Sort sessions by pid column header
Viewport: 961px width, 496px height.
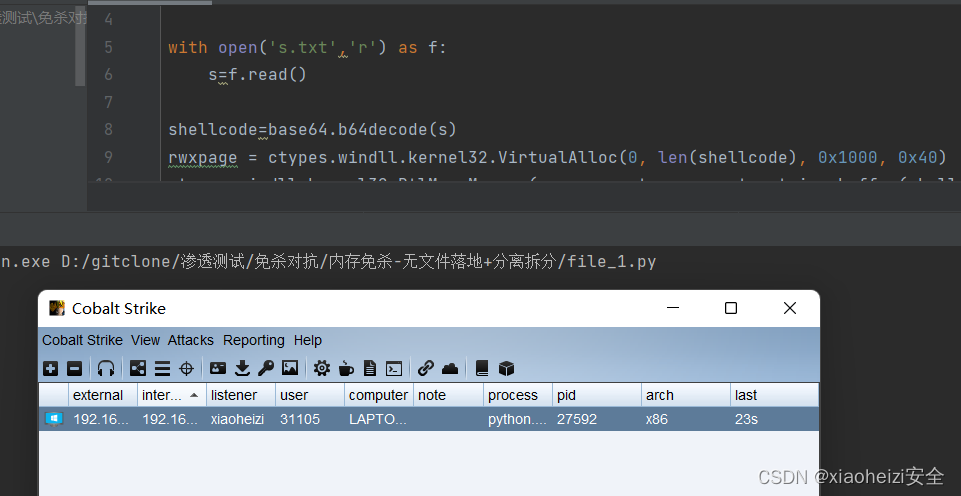597,395
